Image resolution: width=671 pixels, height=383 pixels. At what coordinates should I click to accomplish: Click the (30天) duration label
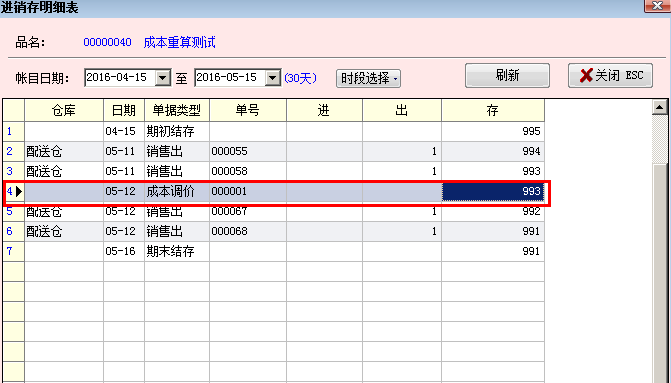coord(300,78)
